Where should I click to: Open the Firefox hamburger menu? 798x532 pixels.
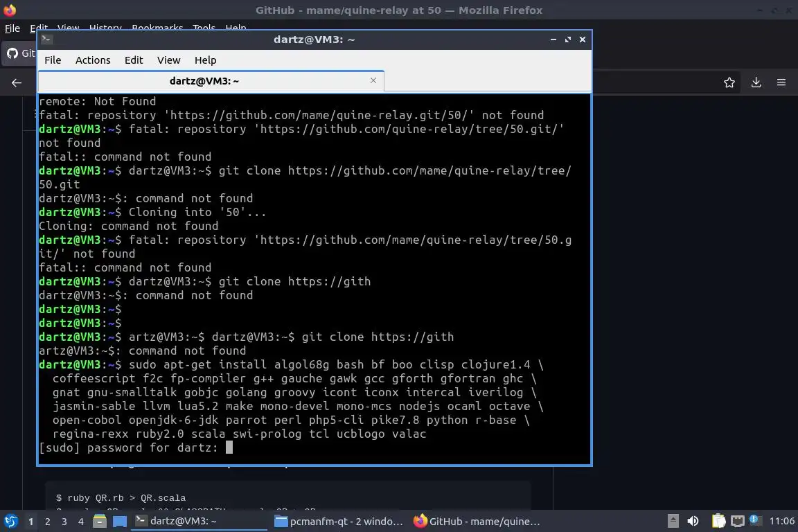pos(781,82)
